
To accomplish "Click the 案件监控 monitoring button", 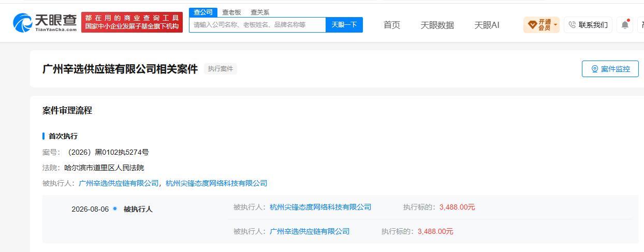I will pyautogui.click(x=610, y=69).
